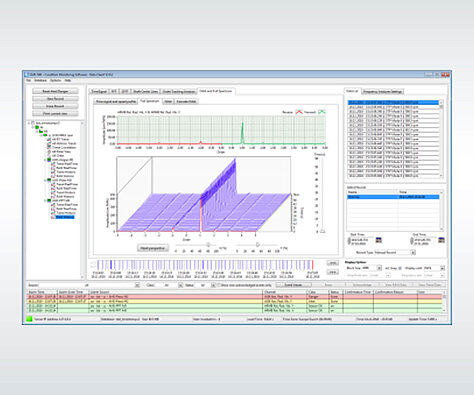Toggle checkbox on root tree node

[x=33, y=123]
